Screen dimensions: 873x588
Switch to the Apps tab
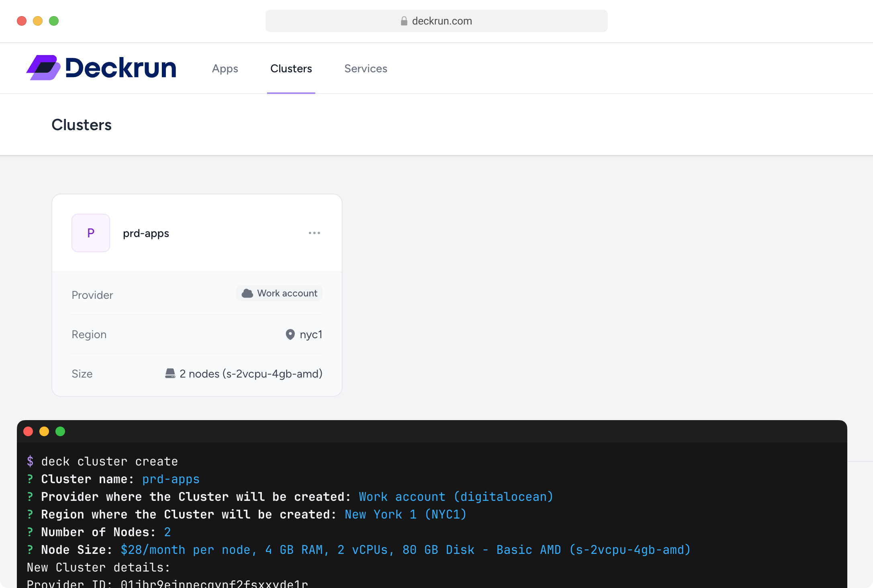click(225, 68)
